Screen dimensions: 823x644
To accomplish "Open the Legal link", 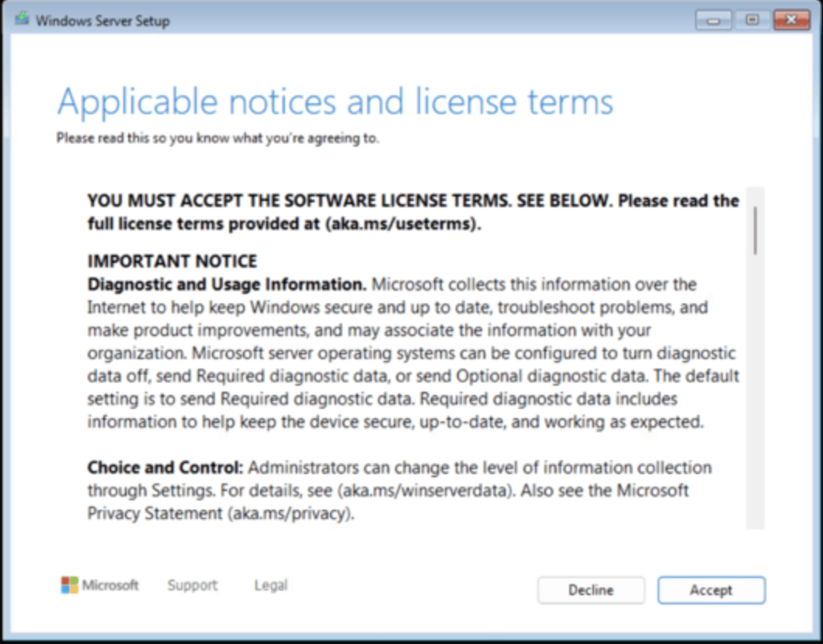I will (271, 585).
